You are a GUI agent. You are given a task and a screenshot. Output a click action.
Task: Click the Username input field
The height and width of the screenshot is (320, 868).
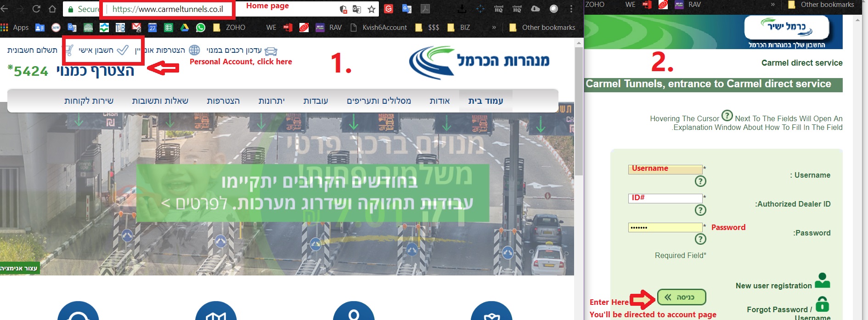(665, 169)
